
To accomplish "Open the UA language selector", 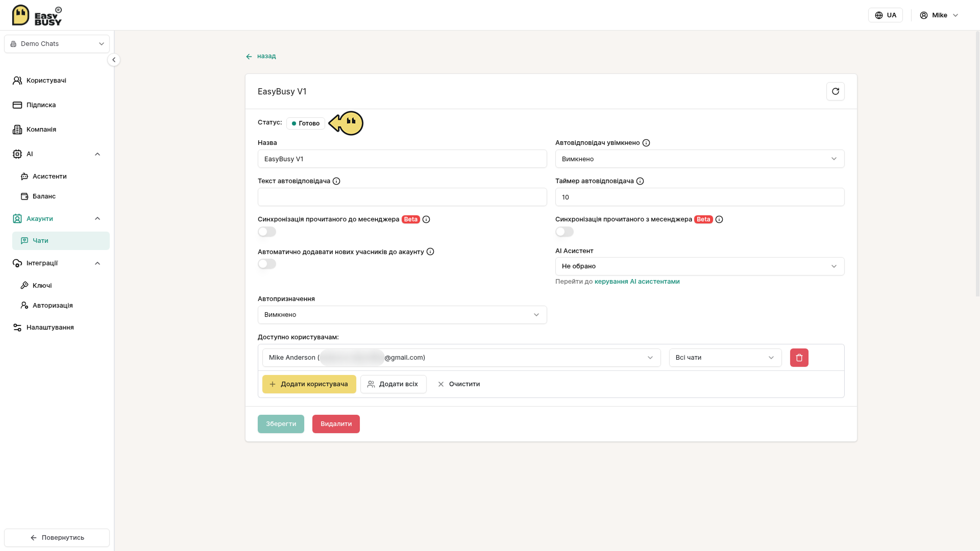I will [x=885, y=15].
